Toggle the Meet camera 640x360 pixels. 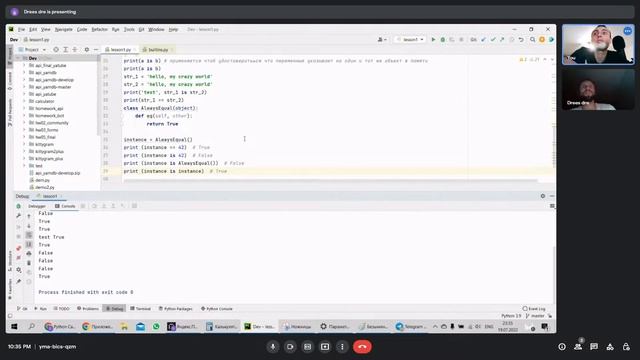pos(290,347)
